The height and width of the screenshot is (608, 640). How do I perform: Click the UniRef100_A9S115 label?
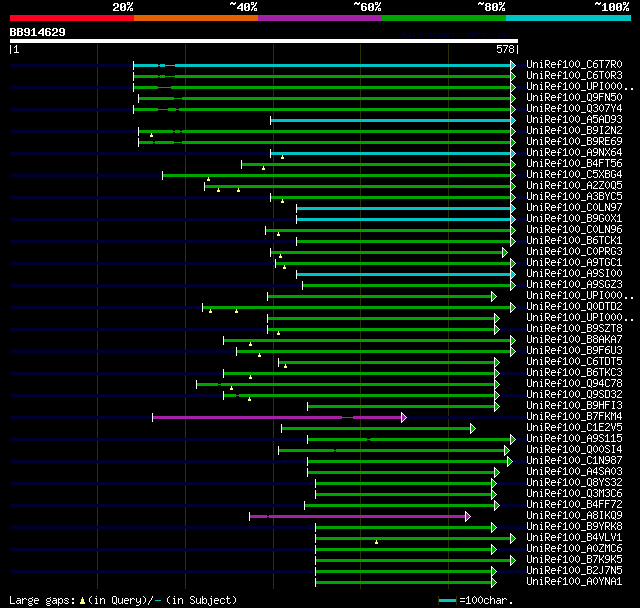click(574, 439)
